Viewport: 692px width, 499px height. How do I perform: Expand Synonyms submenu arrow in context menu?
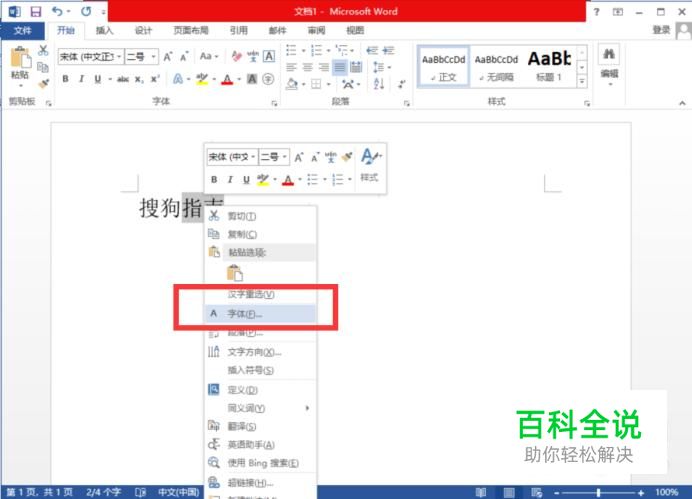(x=307, y=408)
